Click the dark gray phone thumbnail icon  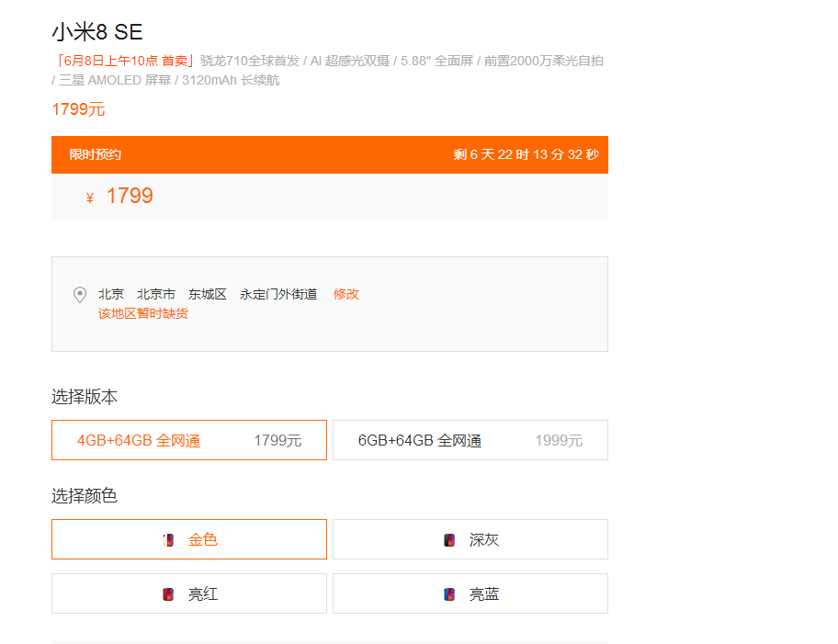click(x=449, y=540)
